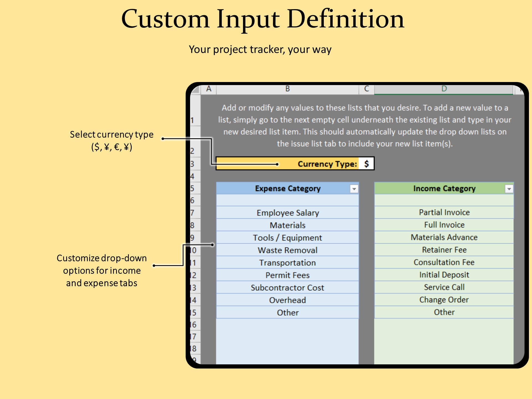
Task: Select column C header
Action: tap(366, 89)
